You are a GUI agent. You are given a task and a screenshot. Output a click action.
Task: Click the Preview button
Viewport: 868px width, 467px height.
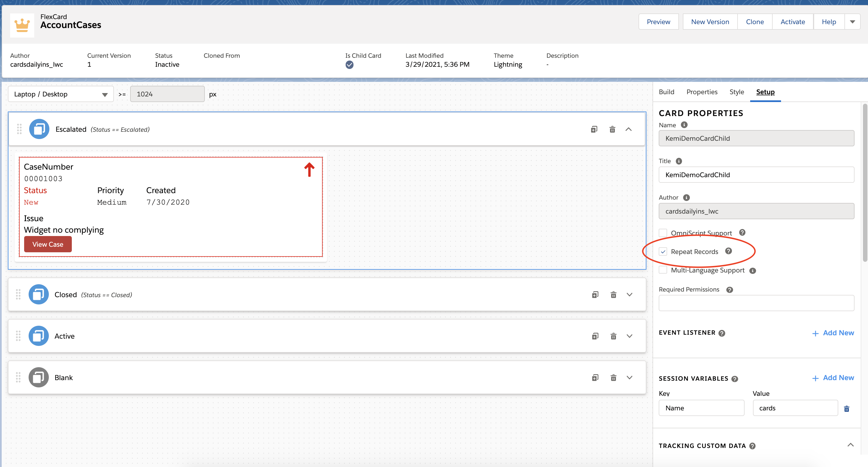click(658, 22)
